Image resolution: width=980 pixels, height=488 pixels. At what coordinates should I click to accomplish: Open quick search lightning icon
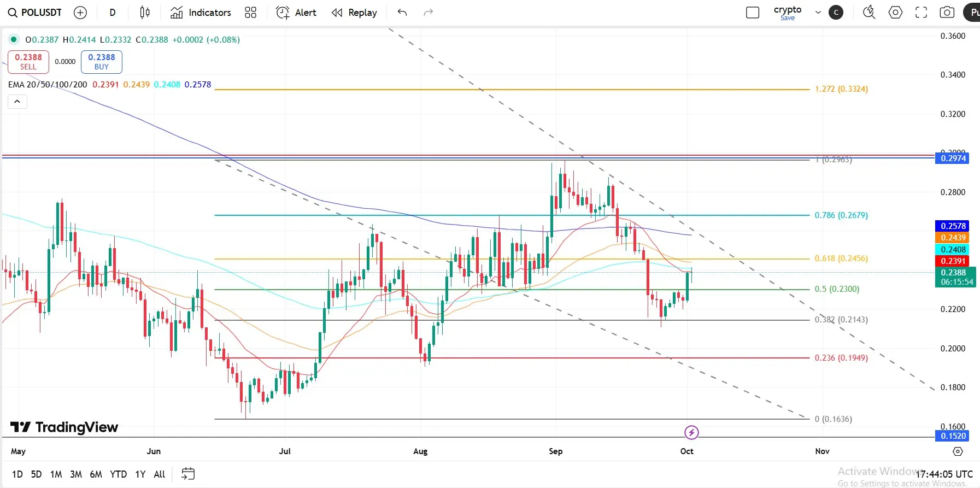pos(869,13)
